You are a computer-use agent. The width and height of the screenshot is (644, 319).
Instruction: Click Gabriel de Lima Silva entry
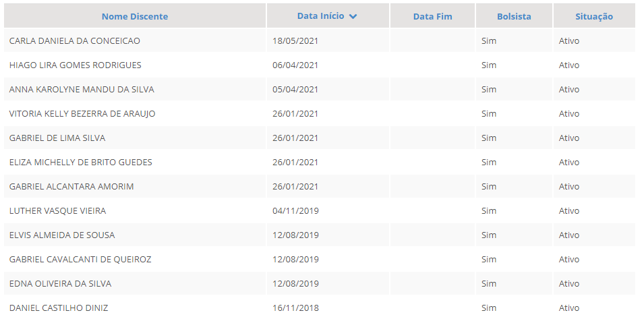pos(57,138)
